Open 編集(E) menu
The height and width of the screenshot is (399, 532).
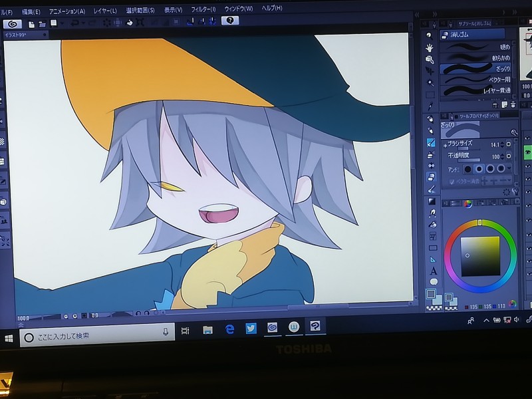tap(31, 12)
